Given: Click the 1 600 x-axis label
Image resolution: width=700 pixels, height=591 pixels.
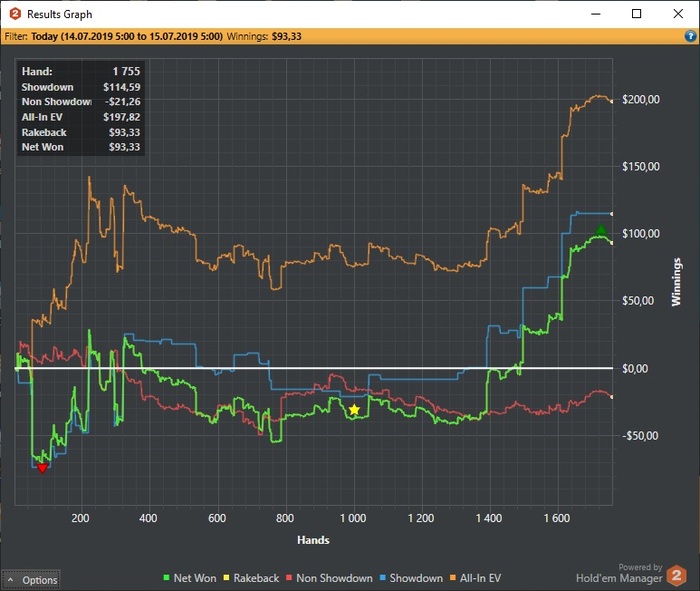Looking at the screenshot, I should (557, 518).
